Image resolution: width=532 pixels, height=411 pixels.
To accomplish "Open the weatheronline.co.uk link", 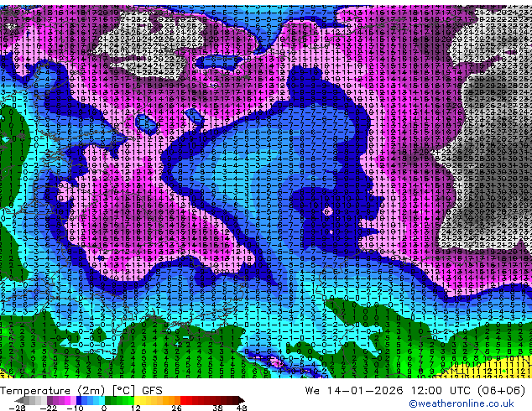I will [x=462, y=403].
